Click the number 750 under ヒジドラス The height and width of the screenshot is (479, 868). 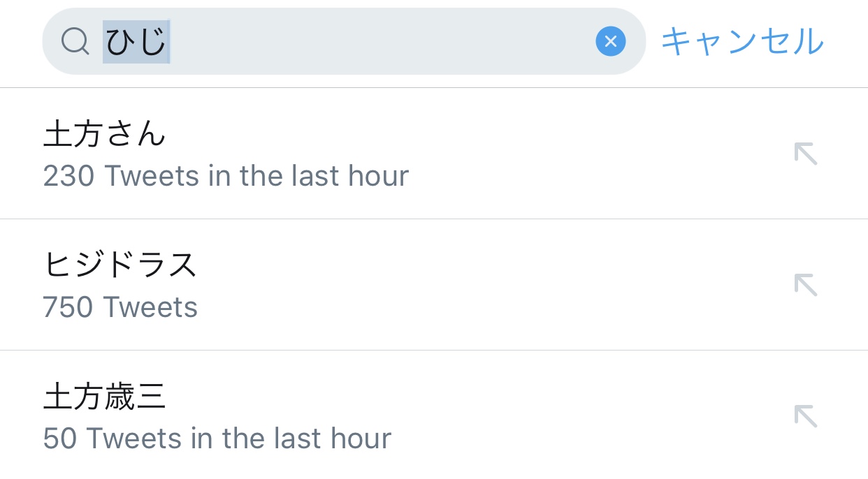[x=68, y=307]
